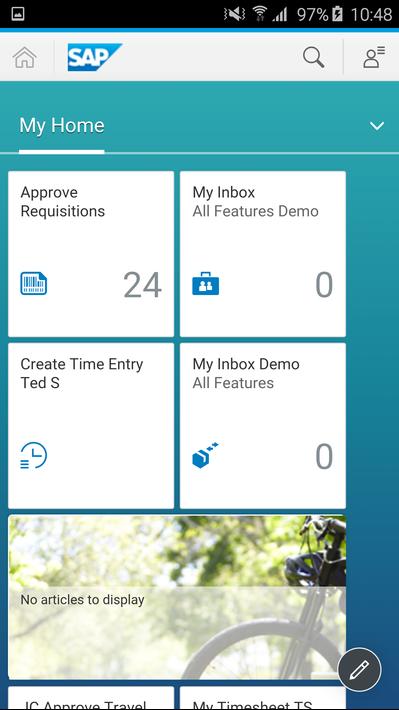Open My Inbox Demo All Features tile
The image size is (399, 710).
coord(263,426)
